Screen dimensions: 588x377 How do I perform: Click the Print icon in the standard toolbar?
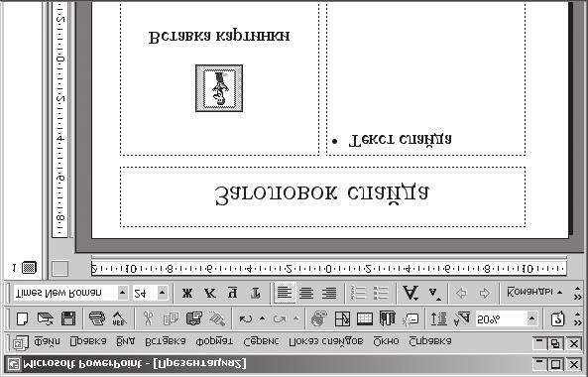[97, 319]
